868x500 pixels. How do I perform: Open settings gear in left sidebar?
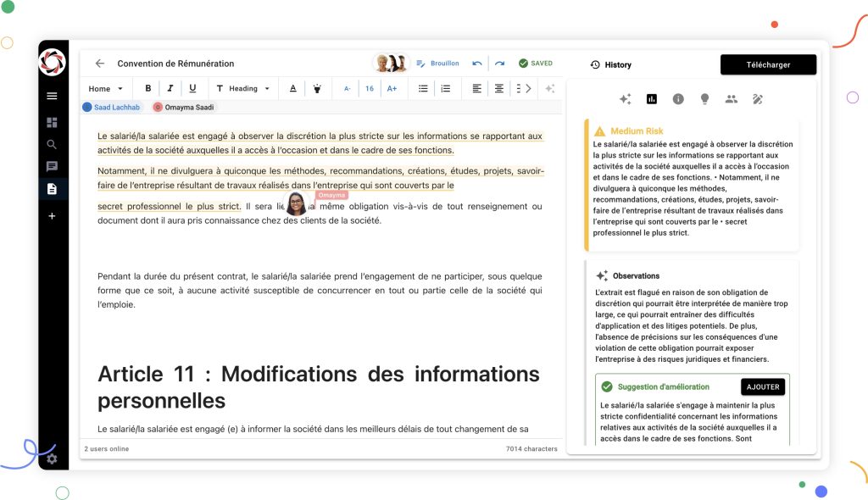click(x=52, y=458)
